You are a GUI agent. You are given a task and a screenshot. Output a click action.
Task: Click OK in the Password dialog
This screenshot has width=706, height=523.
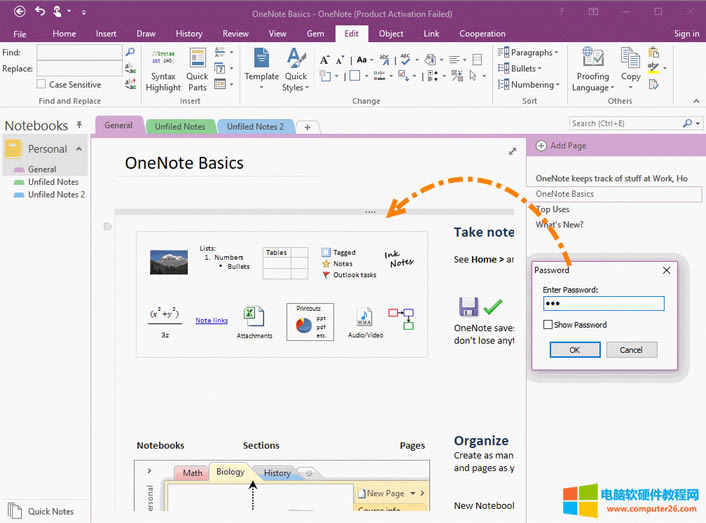(574, 350)
